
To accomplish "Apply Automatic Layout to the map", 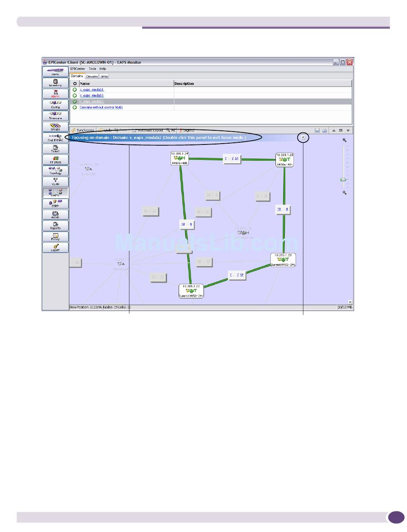I will pos(148,130).
